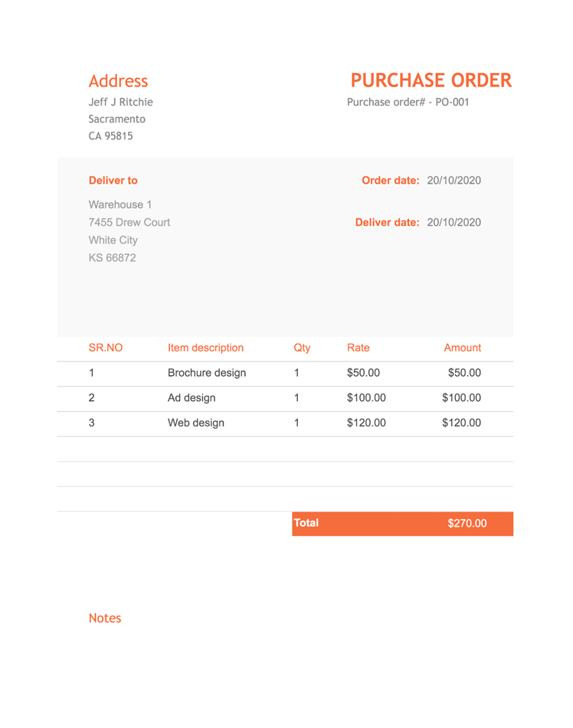Click the PURCHASE ORDER title
The image size is (573, 728).
[431, 80]
